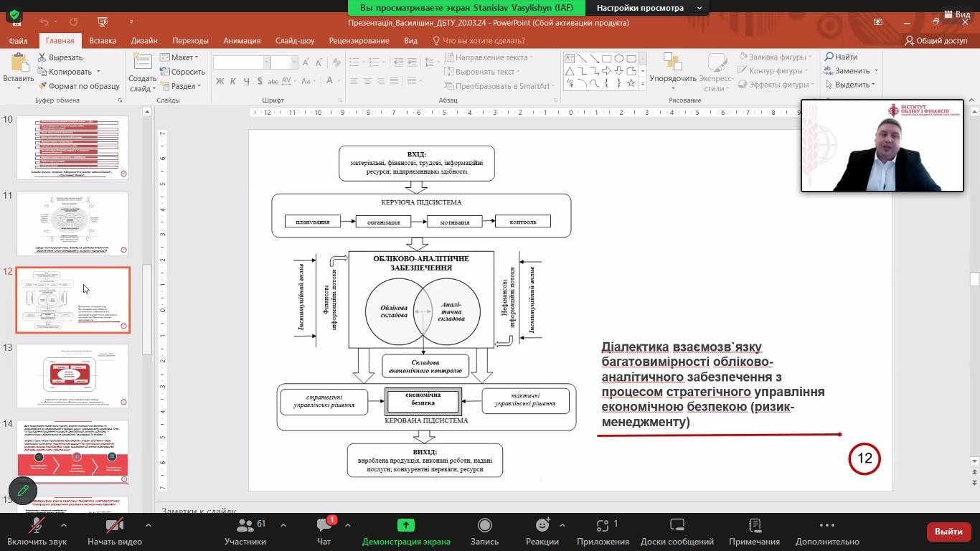The height and width of the screenshot is (551, 980).
Task: Undo last action in Quick Access toolbar
Action: [x=44, y=22]
